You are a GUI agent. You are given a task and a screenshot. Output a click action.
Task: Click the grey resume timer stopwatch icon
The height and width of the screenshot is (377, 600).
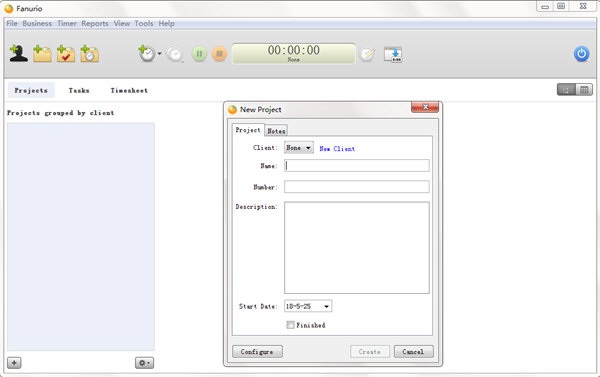point(175,54)
